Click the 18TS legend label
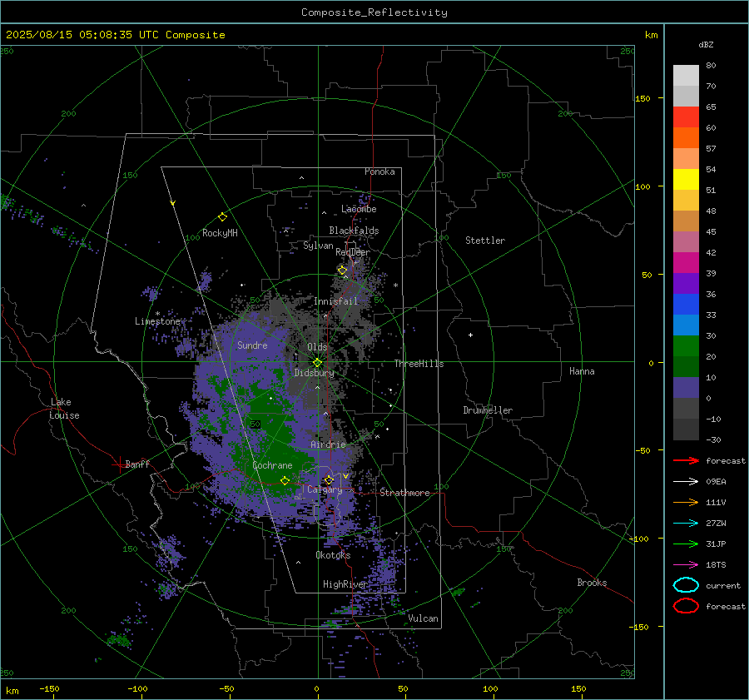Viewport: 749px width, 700px height. click(716, 565)
